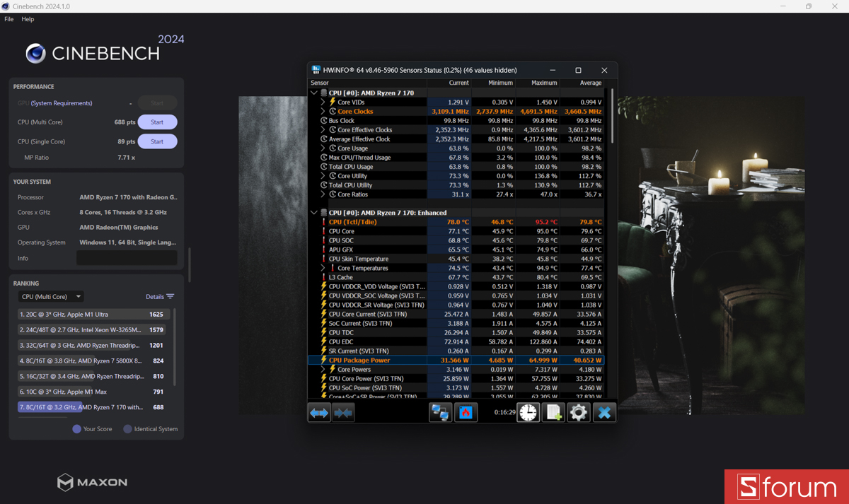Click the HWiNFO app icon in its title bar
This screenshot has width=849, height=504.
point(316,70)
